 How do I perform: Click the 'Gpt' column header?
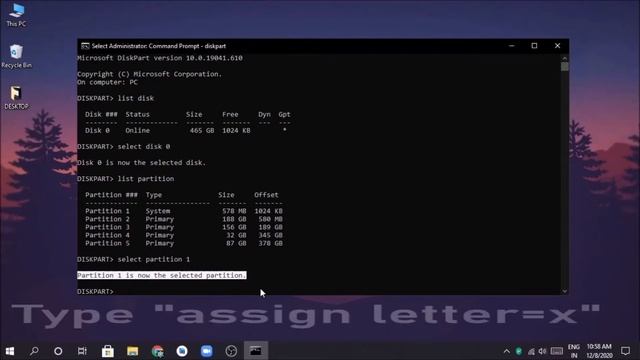coord(284,114)
